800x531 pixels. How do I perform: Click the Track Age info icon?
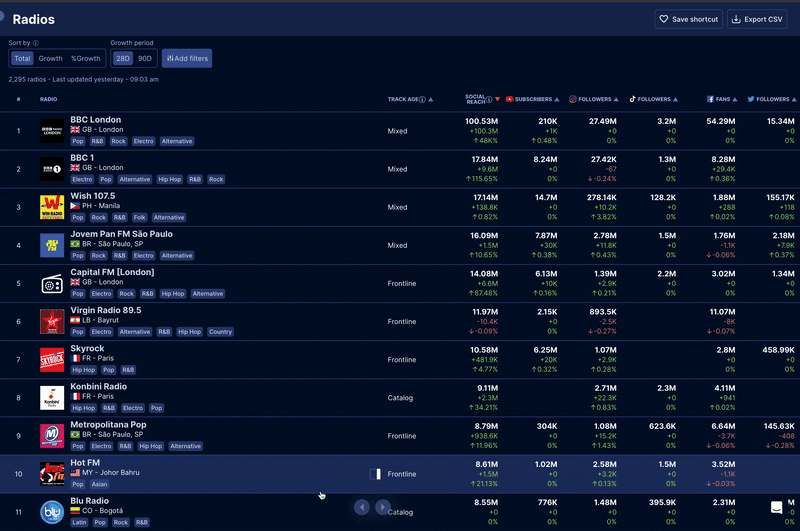pyautogui.click(x=422, y=100)
